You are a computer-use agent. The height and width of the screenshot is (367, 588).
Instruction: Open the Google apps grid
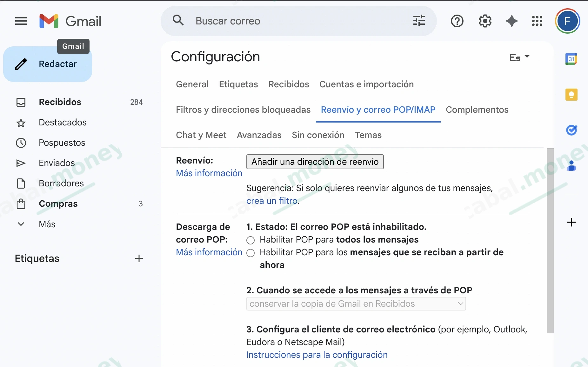coord(537,21)
